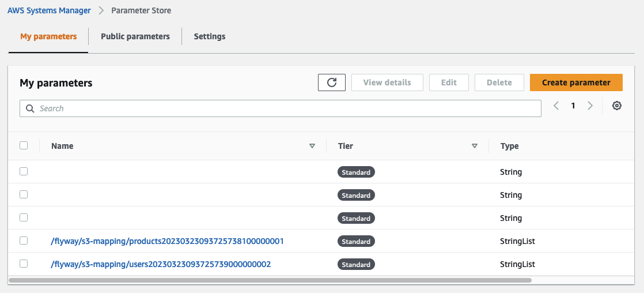This screenshot has height=293, width=644.
Task: Toggle the select-all parameters checkbox
Action: click(24, 145)
